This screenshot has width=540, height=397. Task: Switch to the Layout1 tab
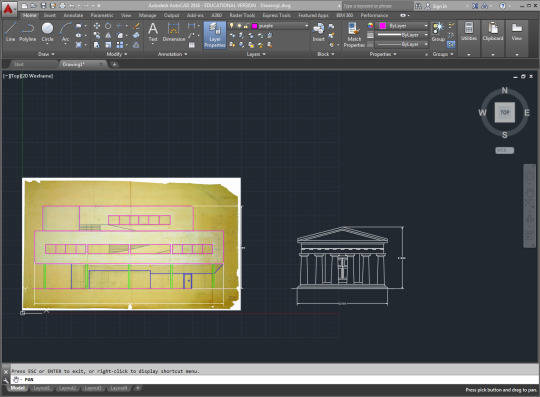(x=42, y=388)
